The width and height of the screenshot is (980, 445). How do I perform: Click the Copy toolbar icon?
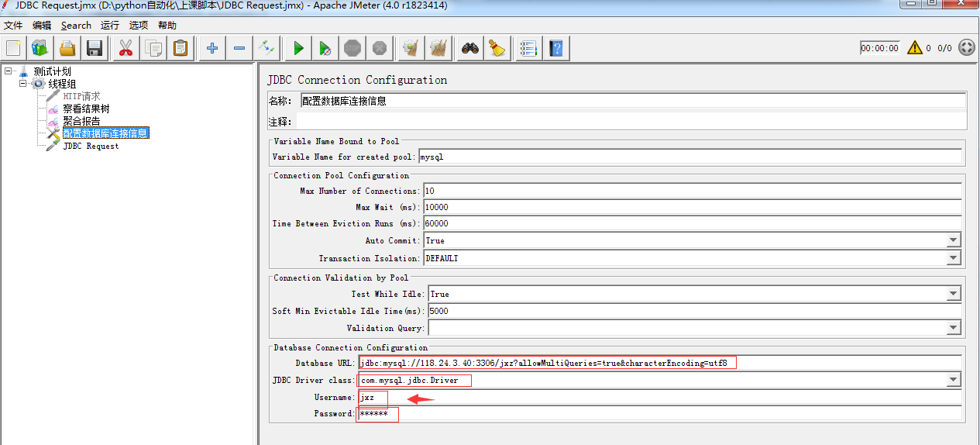click(x=153, y=48)
